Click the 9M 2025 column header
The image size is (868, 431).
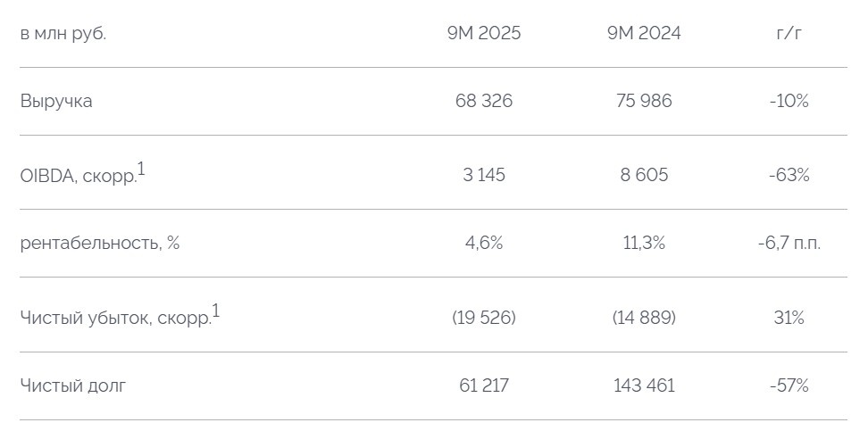484,34
